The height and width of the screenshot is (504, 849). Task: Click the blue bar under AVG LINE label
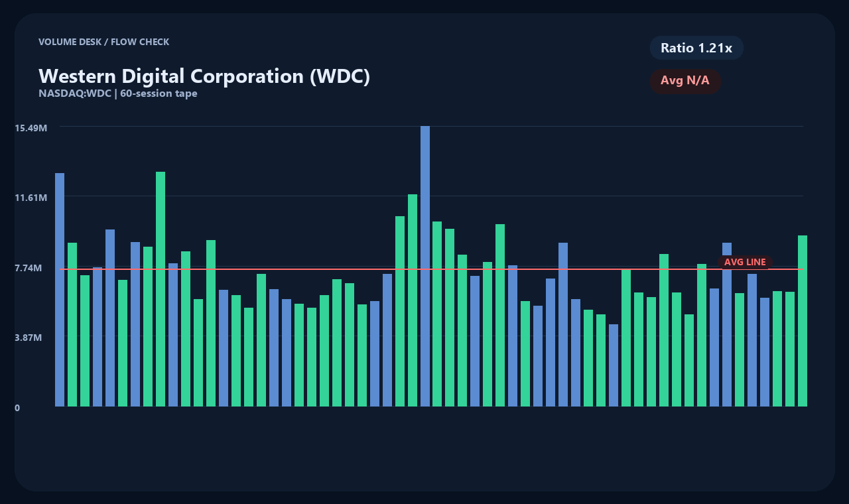[727, 324]
